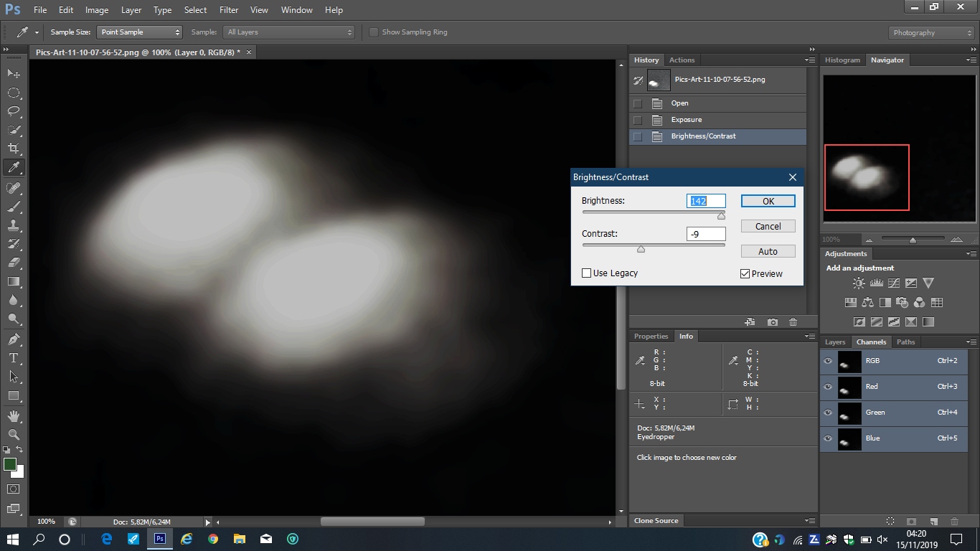The width and height of the screenshot is (980, 551).
Task: Select the Zoom tool in toolbar
Action: click(x=14, y=434)
